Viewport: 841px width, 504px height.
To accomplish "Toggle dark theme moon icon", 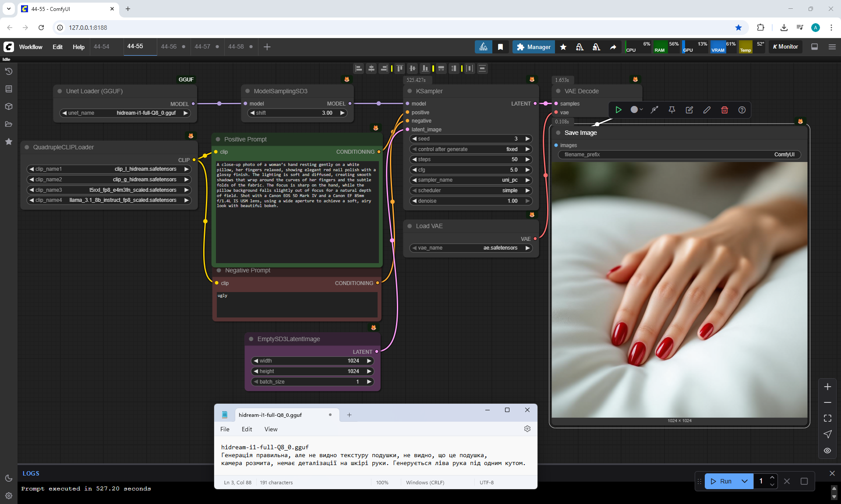I will click(9, 478).
